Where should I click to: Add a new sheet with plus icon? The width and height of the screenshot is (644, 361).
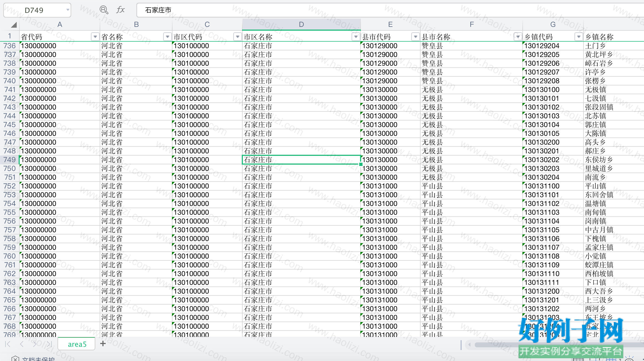click(103, 343)
